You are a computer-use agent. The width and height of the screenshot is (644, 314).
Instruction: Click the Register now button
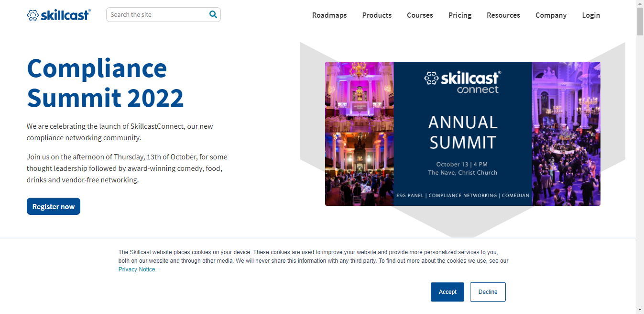tap(54, 206)
